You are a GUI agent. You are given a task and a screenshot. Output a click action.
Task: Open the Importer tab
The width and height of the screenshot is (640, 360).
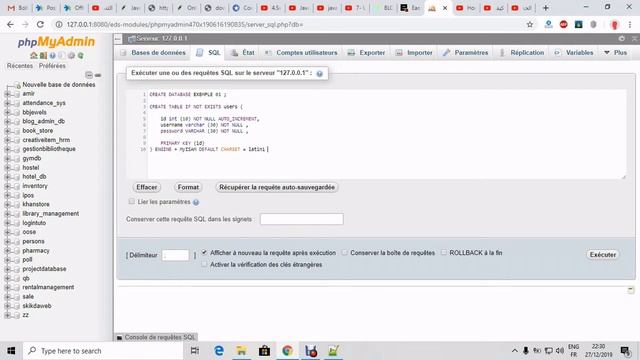click(x=414, y=53)
